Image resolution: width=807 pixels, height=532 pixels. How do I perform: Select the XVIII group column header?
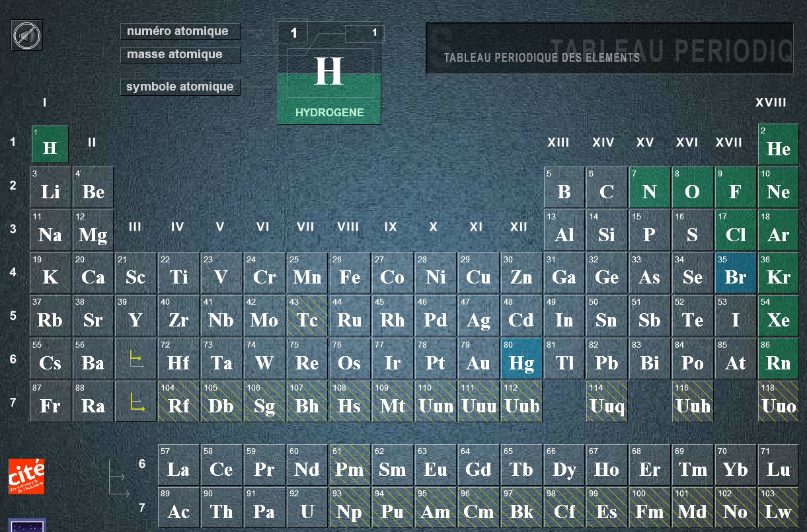coord(771,102)
